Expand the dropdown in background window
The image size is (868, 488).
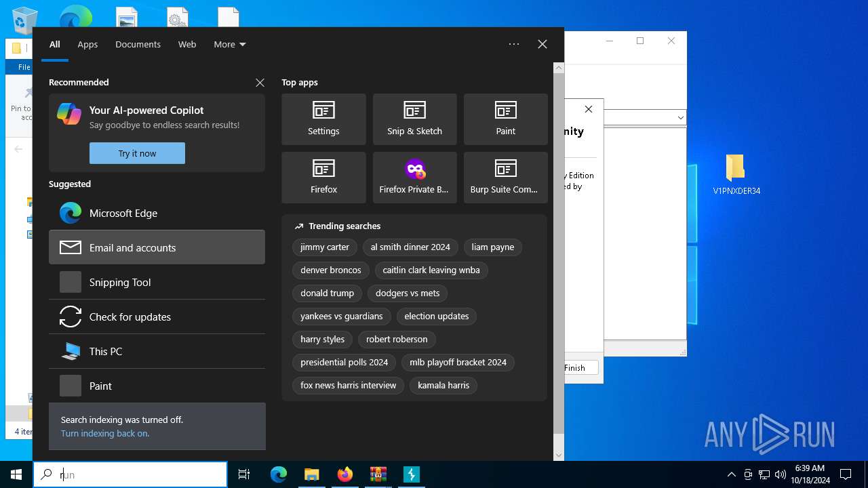tap(680, 117)
